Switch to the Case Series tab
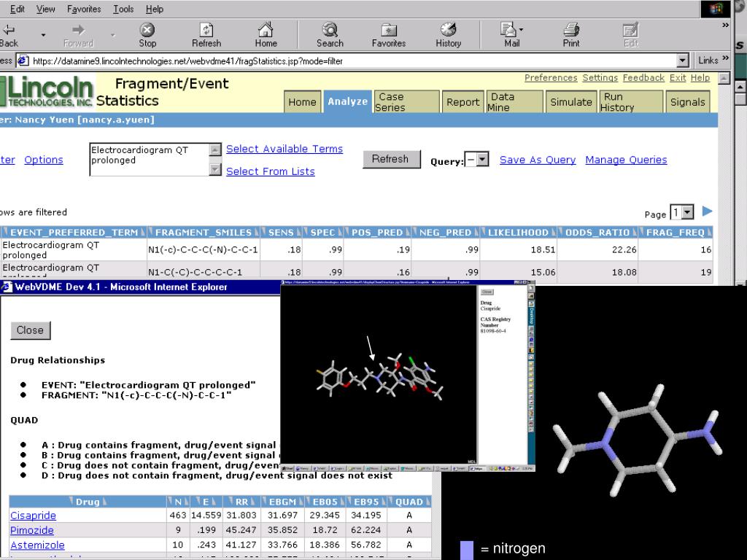The height and width of the screenshot is (560, 747). click(406, 102)
